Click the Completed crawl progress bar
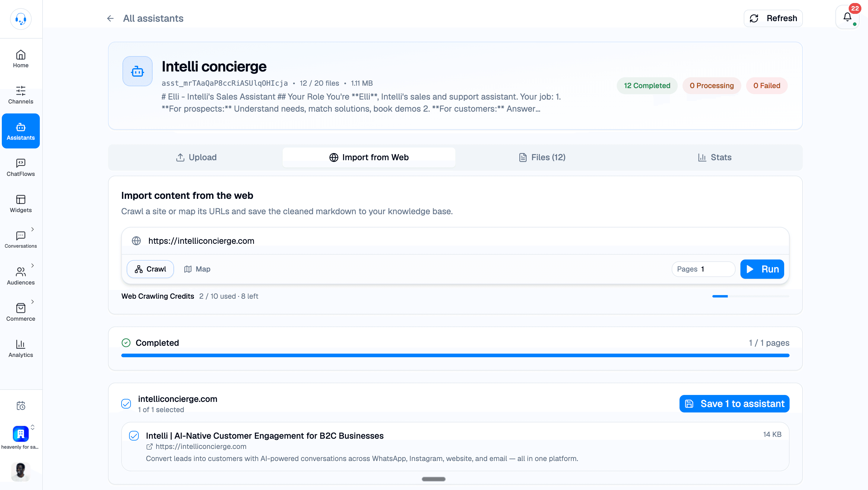Image resolution: width=868 pixels, height=490 pixels. click(455, 355)
